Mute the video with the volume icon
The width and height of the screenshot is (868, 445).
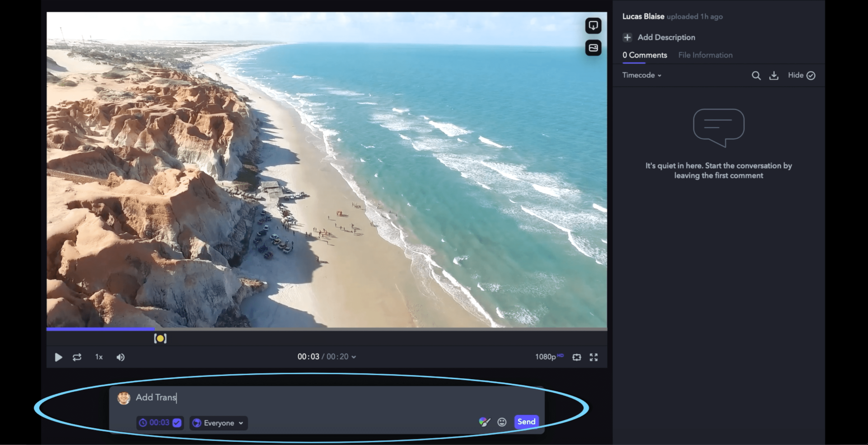point(120,357)
